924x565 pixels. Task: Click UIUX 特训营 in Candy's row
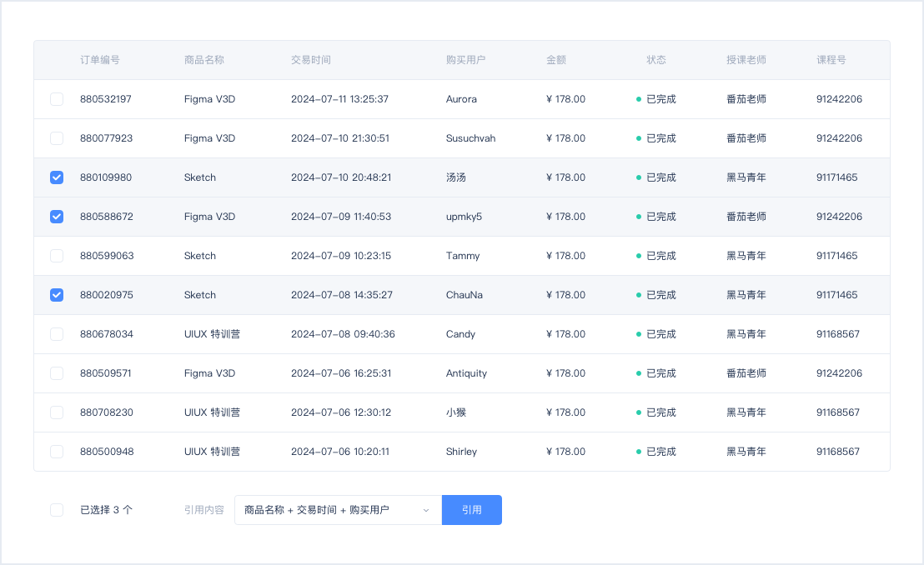tap(212, 334)
